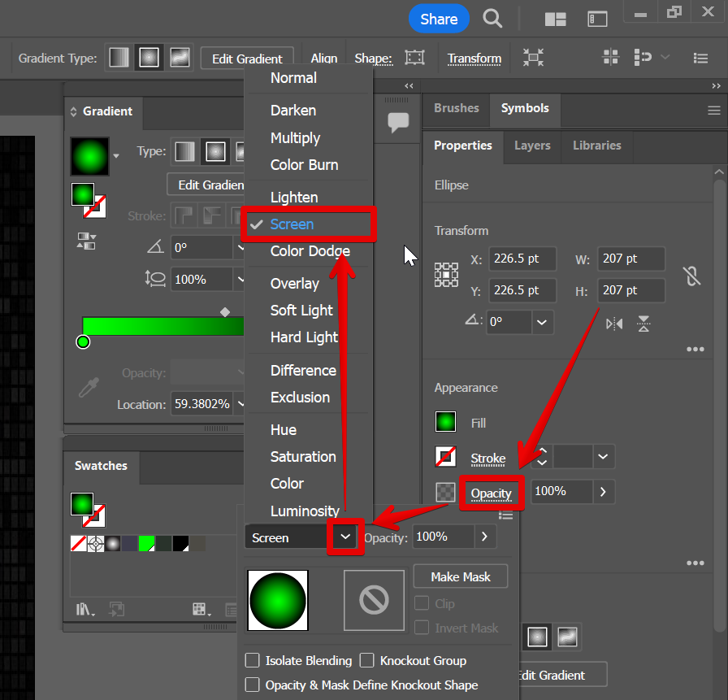This screenshot has height=700, width=728.
Task: Click the flip horizontally icon
Action: pos(614,323)
